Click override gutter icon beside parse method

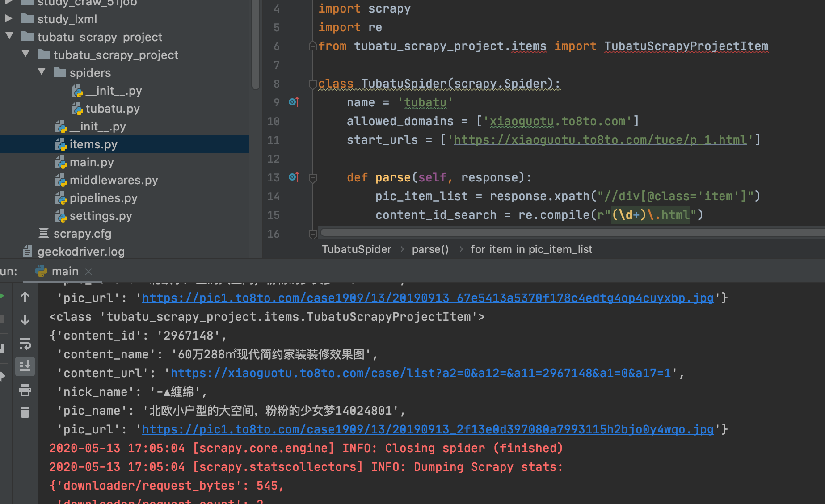[294, 177]
